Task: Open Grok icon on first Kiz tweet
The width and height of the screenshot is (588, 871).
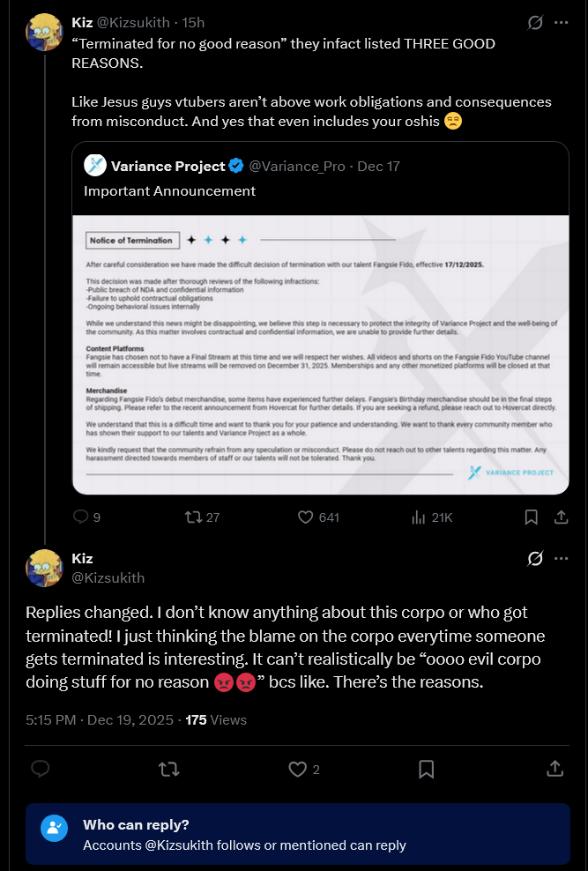Action: coord(535,23)
